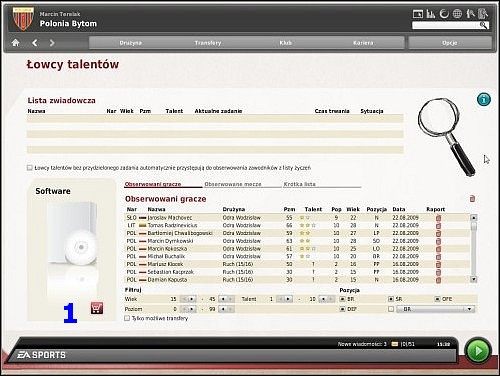The height and width of the screenshot is (376, 500).
Task: Open the report for Michal Buchalik
Action: coord(438,257)
